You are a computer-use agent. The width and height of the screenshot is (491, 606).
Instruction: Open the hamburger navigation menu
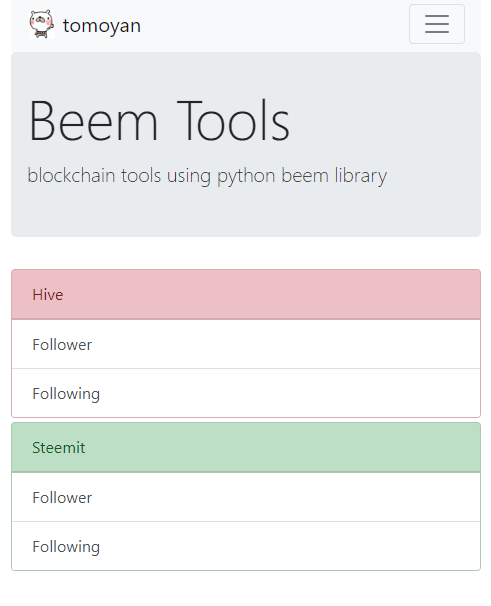pos(436,24)
